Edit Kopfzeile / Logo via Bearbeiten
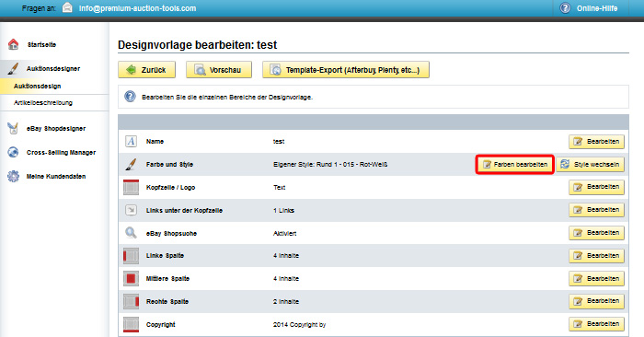 596,187
